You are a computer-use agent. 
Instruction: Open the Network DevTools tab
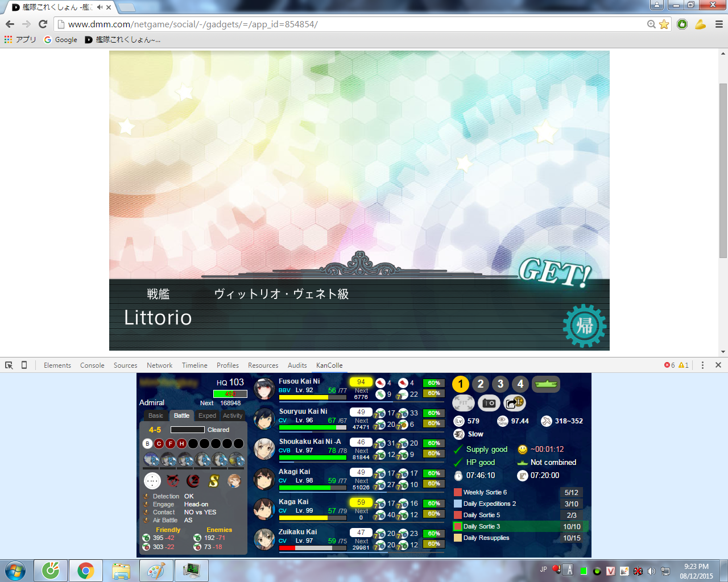[159, 365]
